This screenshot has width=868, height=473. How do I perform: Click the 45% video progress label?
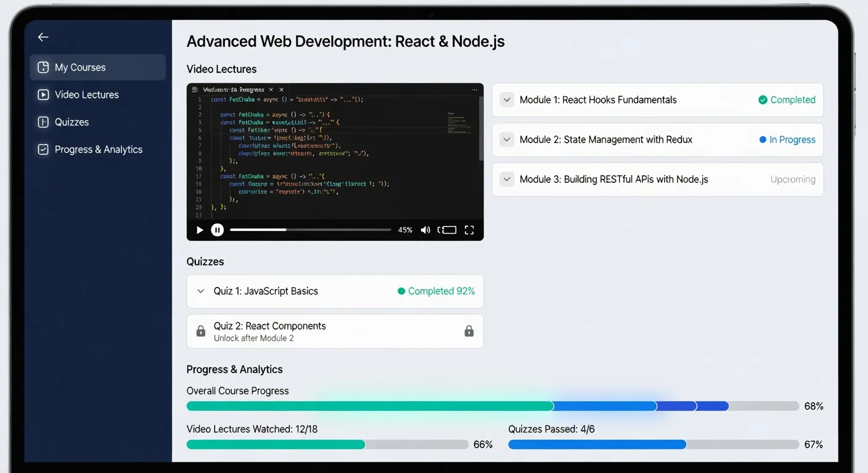pos(405,230)
